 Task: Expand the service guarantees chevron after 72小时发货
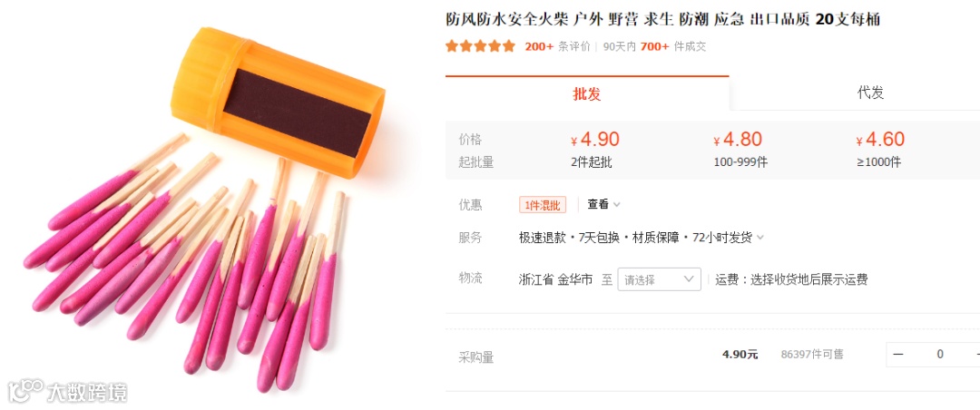point(760,239)
